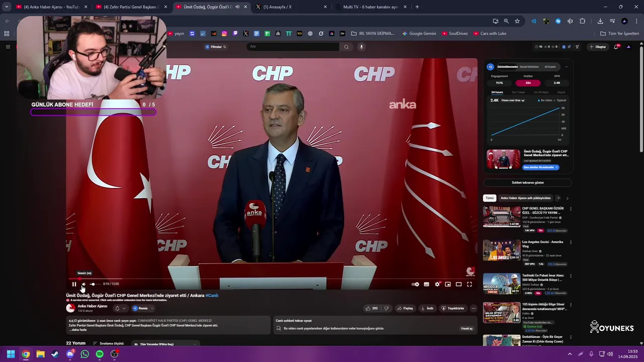
Task: Like the video with thumbs up 393
Action: [x=372, y=308]
